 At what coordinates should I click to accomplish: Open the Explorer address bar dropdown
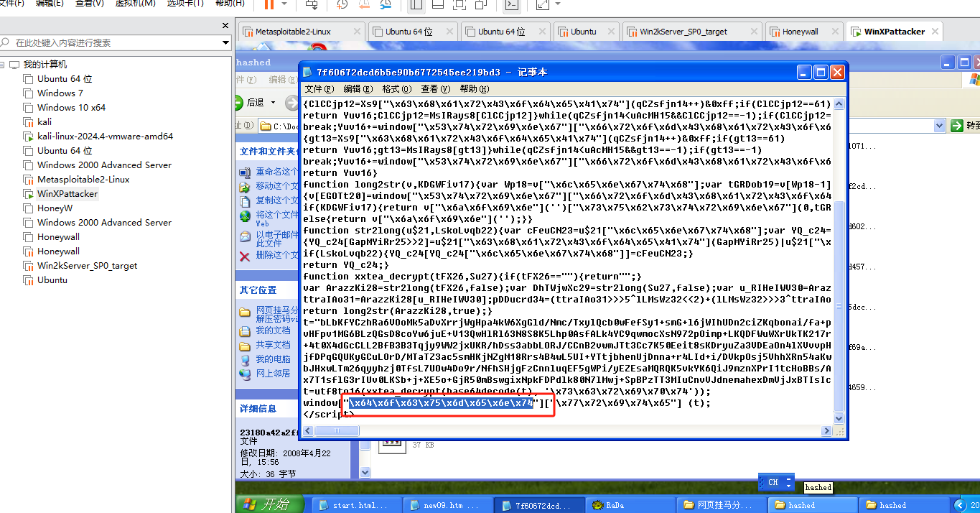940,126
